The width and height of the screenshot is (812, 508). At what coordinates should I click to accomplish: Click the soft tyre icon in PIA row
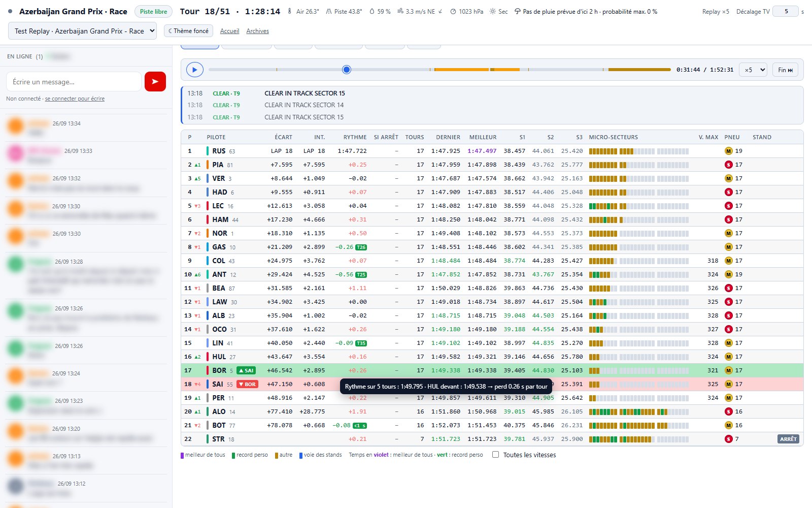point(729,165)
